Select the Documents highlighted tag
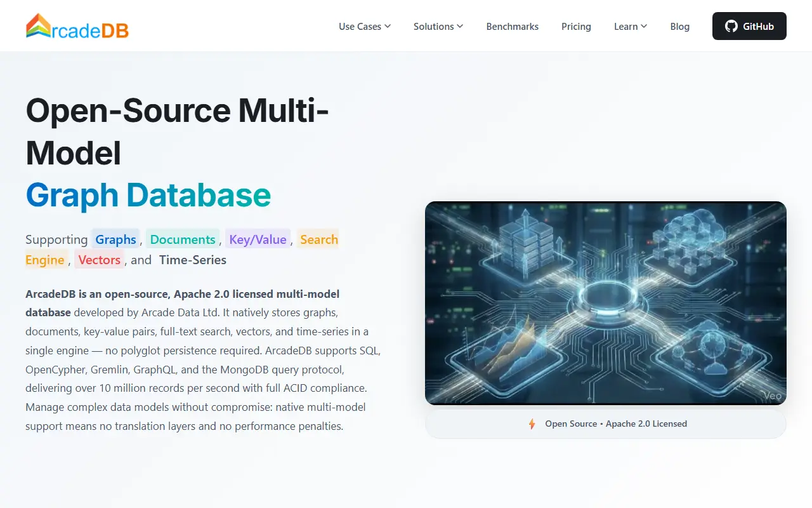 coord(183,239)
